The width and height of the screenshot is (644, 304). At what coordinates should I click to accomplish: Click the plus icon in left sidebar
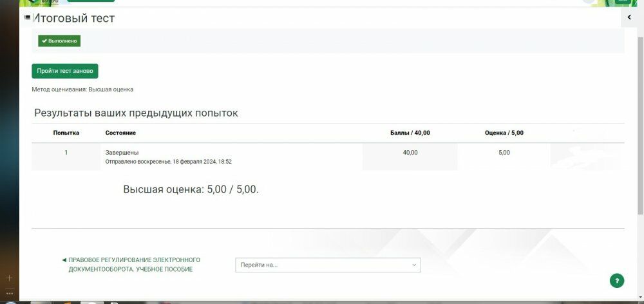(x=10, y=278)
